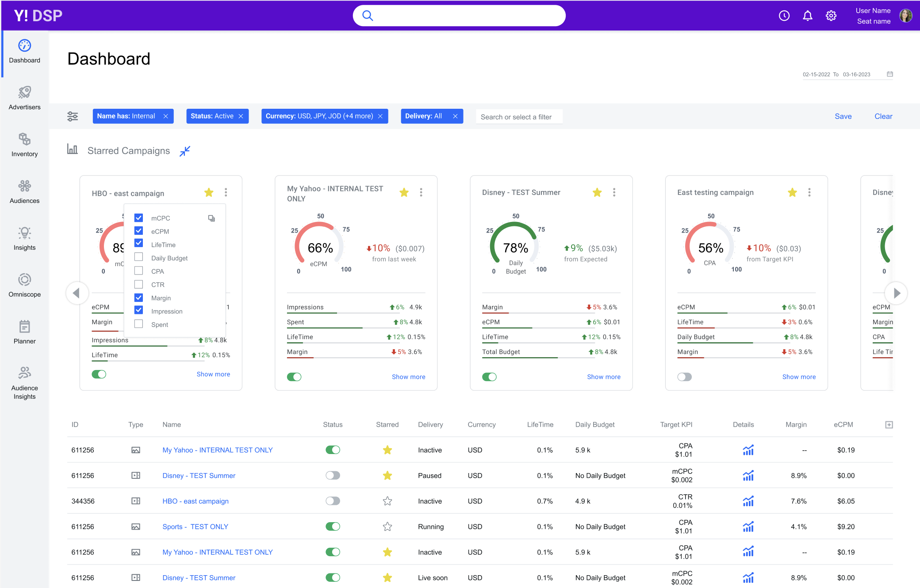Open Disney - TEST Summer card three-dot menu
Screen dimensions: 920x588
click(x=614, y=192)
